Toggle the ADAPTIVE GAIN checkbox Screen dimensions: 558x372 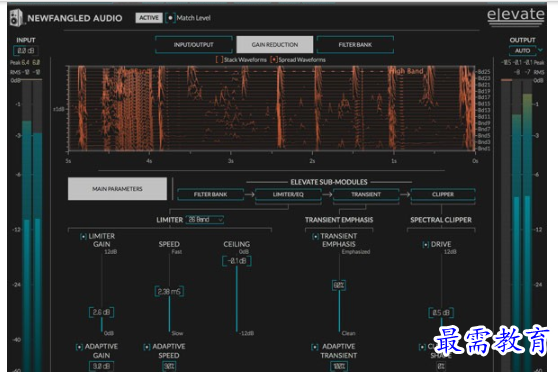pos(79,347)
